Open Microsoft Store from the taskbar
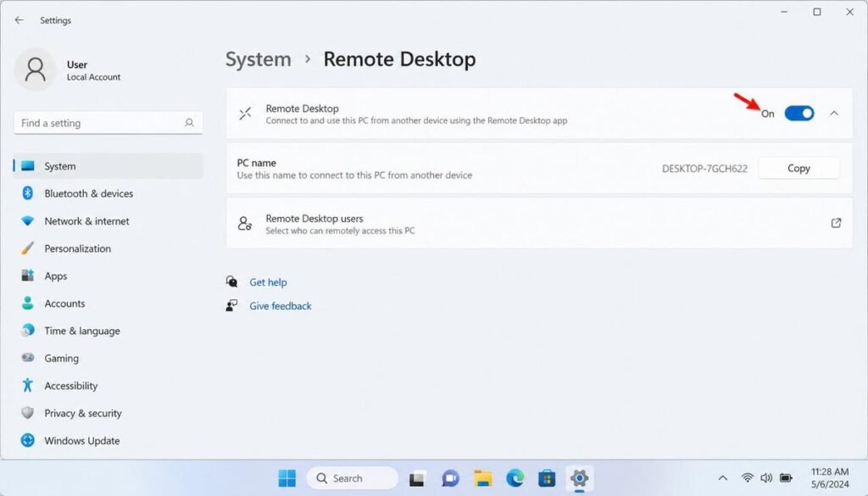The image size is (868, 496). [x=547, y=478]
